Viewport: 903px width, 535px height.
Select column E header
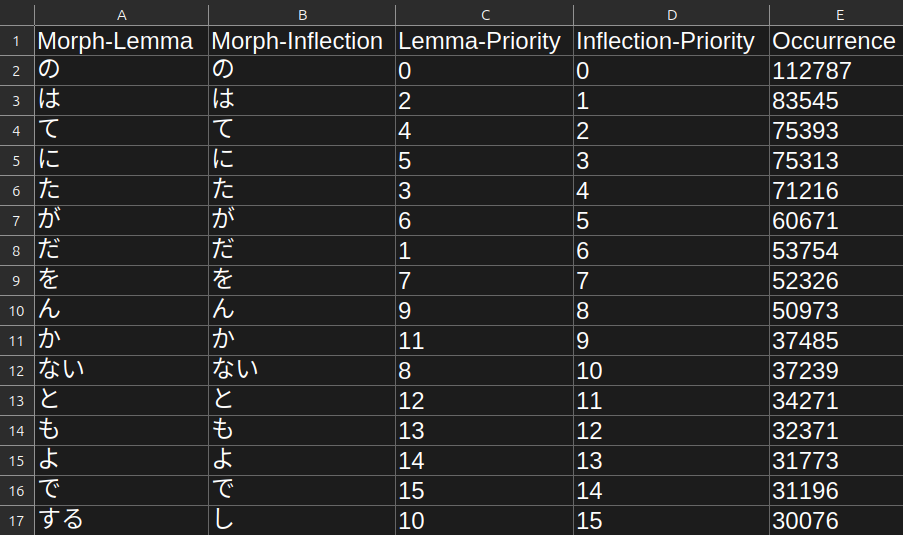point(840,14)
